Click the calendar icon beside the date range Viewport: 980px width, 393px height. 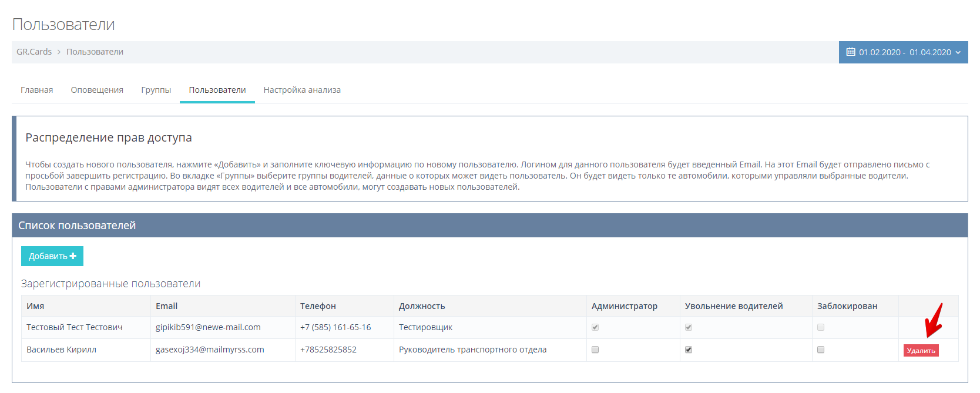[850, 52]
